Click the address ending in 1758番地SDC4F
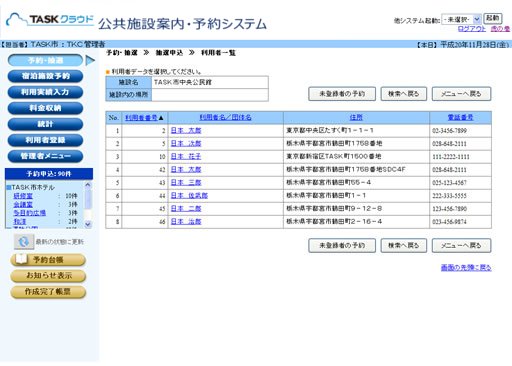Viewport: 512px width, 366px height. (x=346, y=169)
